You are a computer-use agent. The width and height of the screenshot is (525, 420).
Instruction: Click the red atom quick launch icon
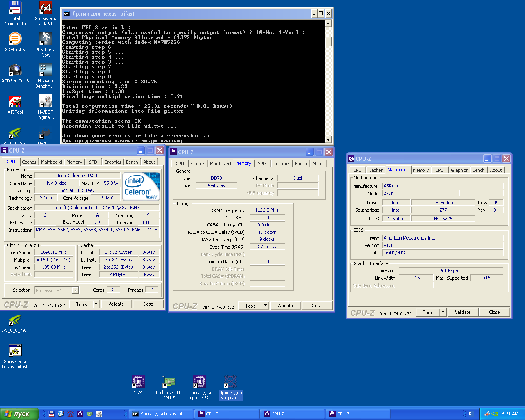pos(71,414)
